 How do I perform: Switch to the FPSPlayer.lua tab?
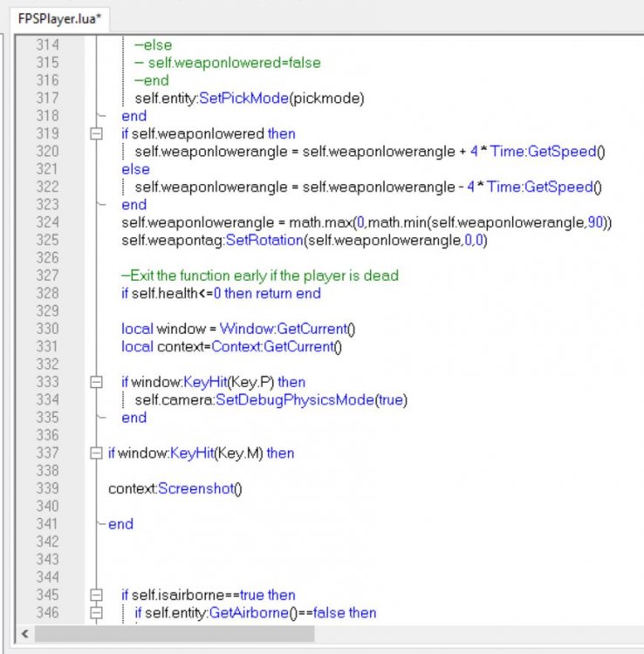pos(59,19)
